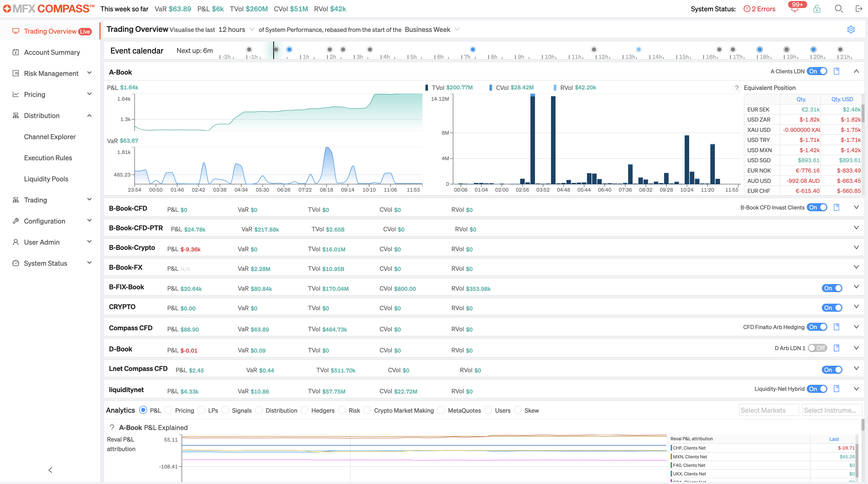Select the P&L analytics radio button
The width and height of the screenshot is (868, 484).
[x=143, y=410]
